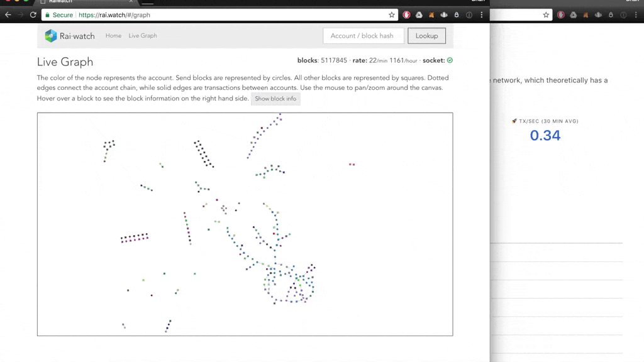
Task: Open the Secure site info dropdown
Action: coord(58,14)
